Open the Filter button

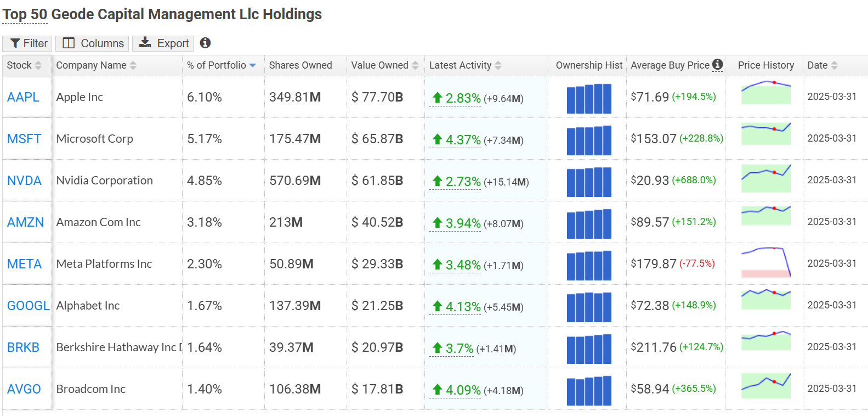(x=27, y=43)
